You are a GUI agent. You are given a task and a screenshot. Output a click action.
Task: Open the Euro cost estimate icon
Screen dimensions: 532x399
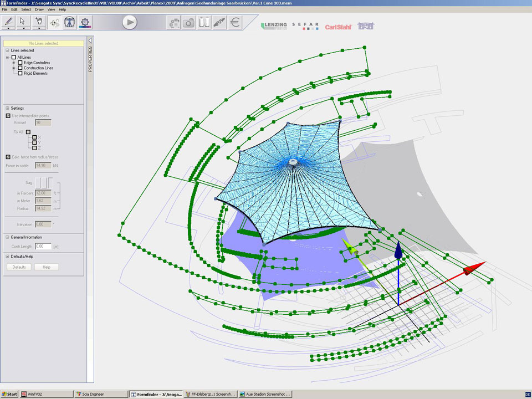235,22
